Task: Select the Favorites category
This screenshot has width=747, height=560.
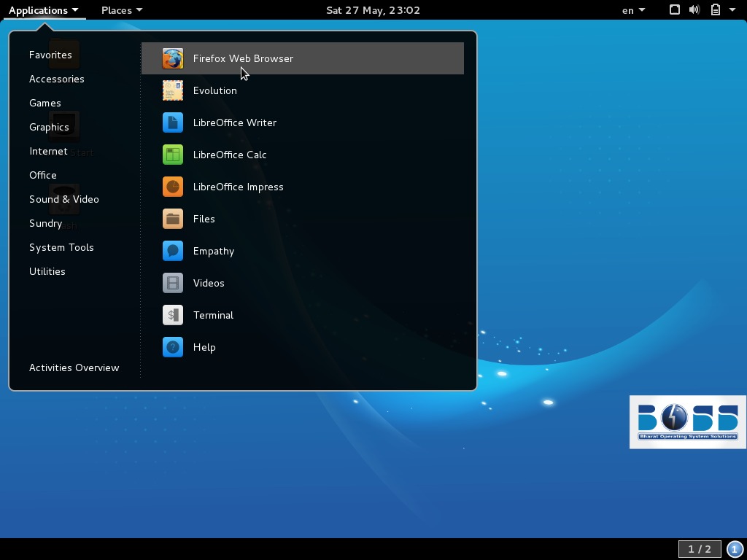Action: tap(50, 55)
